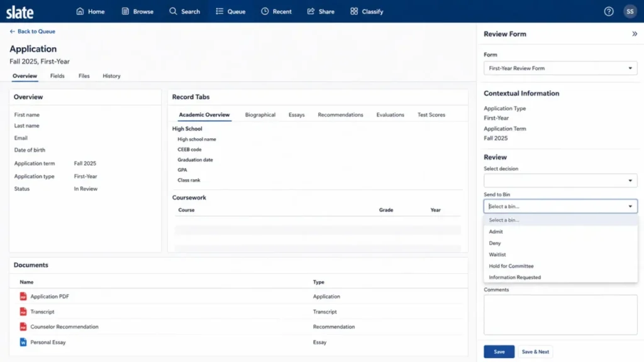Select the Evaluations record tab

pos(390,115)
